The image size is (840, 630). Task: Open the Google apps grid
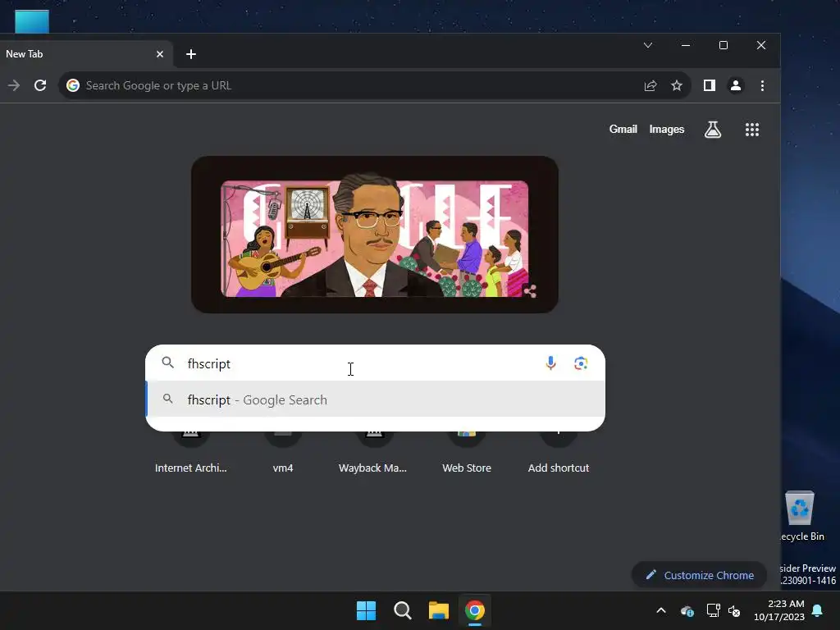click(x=752, y=129)
